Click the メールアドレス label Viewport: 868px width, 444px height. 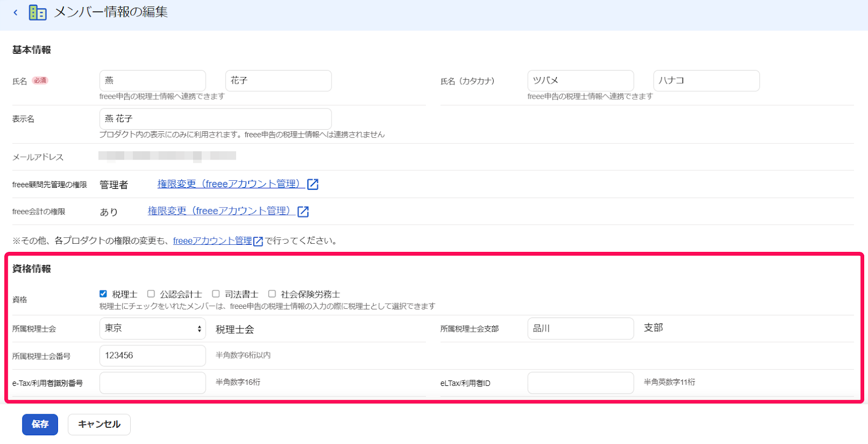[x=38, y=157]
